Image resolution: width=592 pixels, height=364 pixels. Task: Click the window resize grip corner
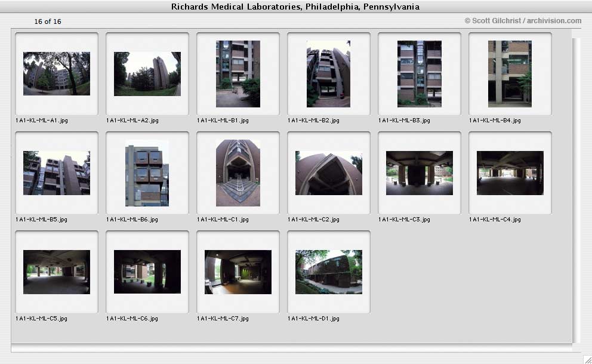pos(587,359)
